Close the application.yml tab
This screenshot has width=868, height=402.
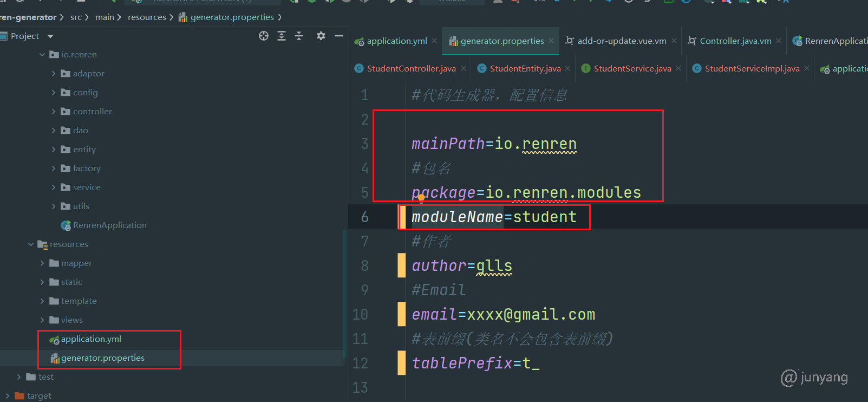tap(434, 41)
